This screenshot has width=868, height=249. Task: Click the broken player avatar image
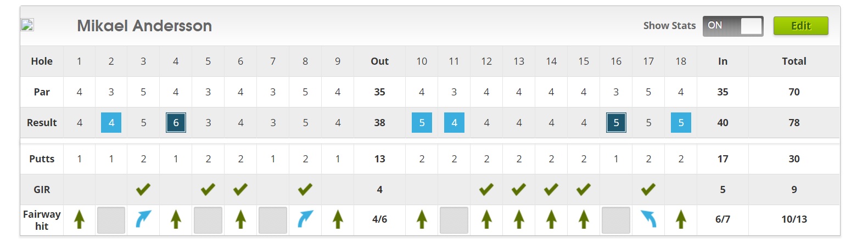click(x=27, y=25)
